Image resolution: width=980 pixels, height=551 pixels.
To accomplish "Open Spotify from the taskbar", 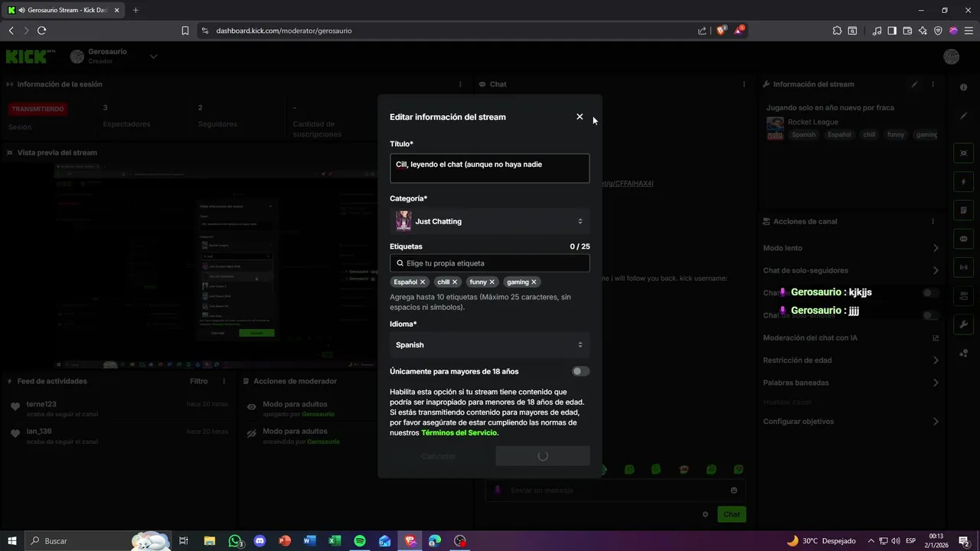I will [360, 541].
